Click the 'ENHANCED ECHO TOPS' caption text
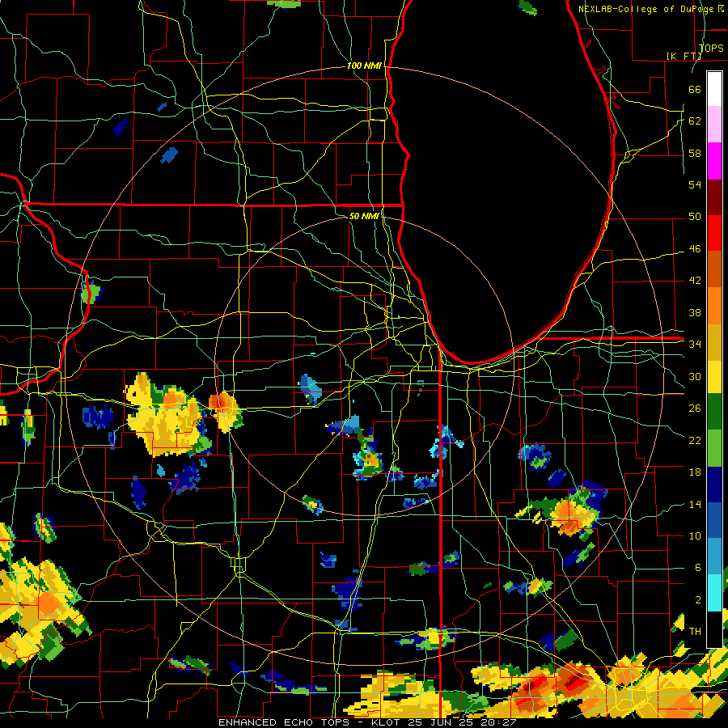The width and height of the screenshot is (728, 728). point(283,722)
